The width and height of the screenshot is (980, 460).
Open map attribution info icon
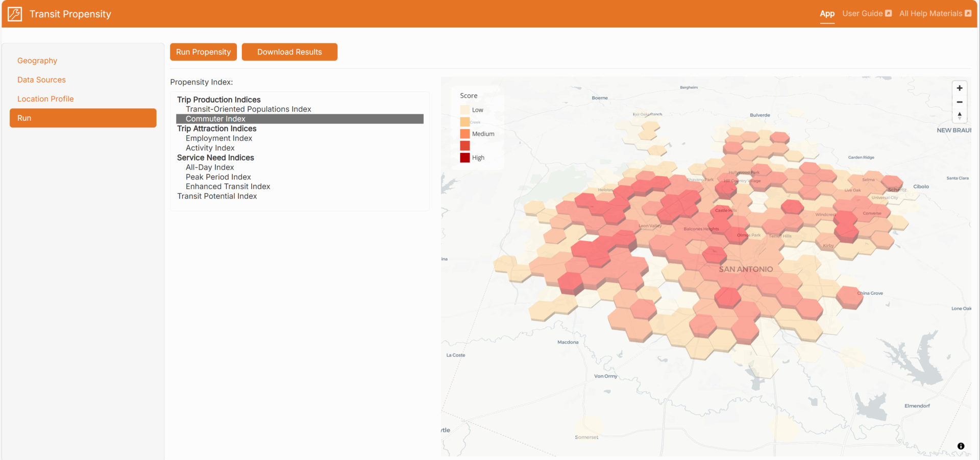coord(961,446)
